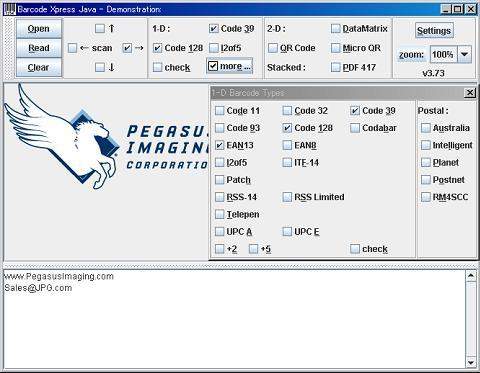480x373 pixels.
Task: Click the Read button
Action: (39, 48)
